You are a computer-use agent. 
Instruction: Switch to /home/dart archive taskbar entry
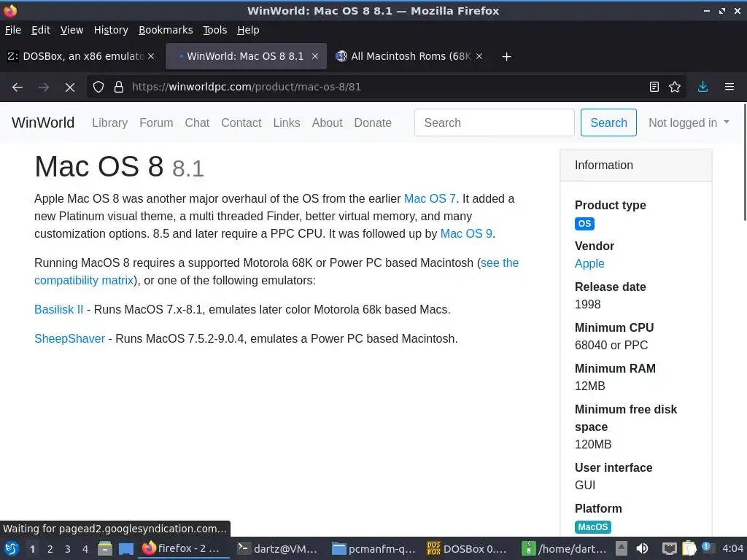[x=564, y=548]
